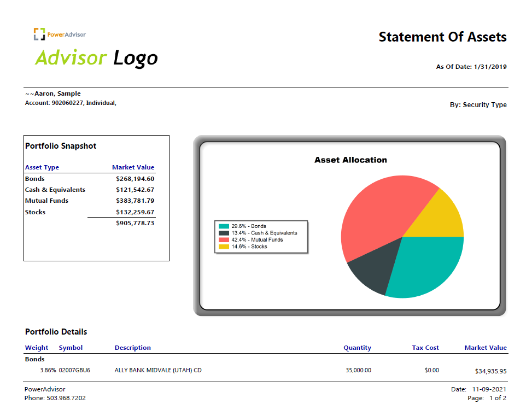Click the 42.4% - Mutual Funds legend label
532x410 pixels.
(257, 240)
